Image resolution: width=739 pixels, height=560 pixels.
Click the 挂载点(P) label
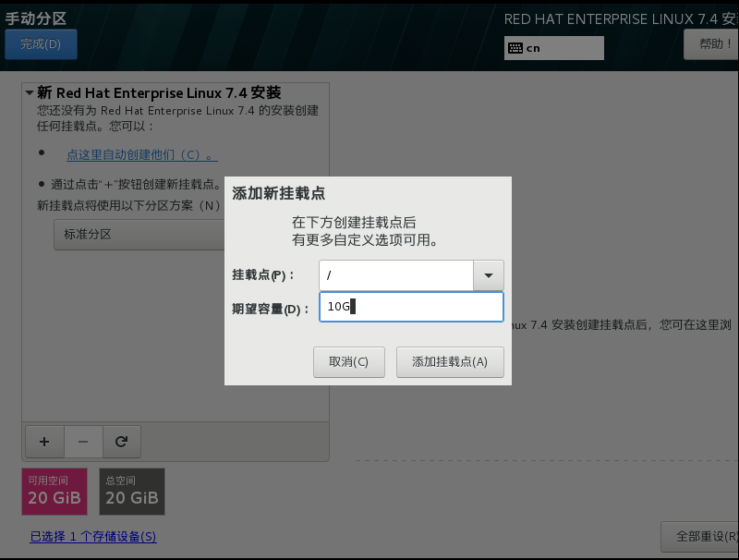[x=262, y=275]
